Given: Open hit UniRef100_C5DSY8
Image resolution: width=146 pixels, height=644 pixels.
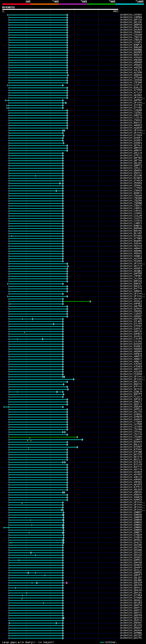Looking at the screenshot, I should [131, 37].
